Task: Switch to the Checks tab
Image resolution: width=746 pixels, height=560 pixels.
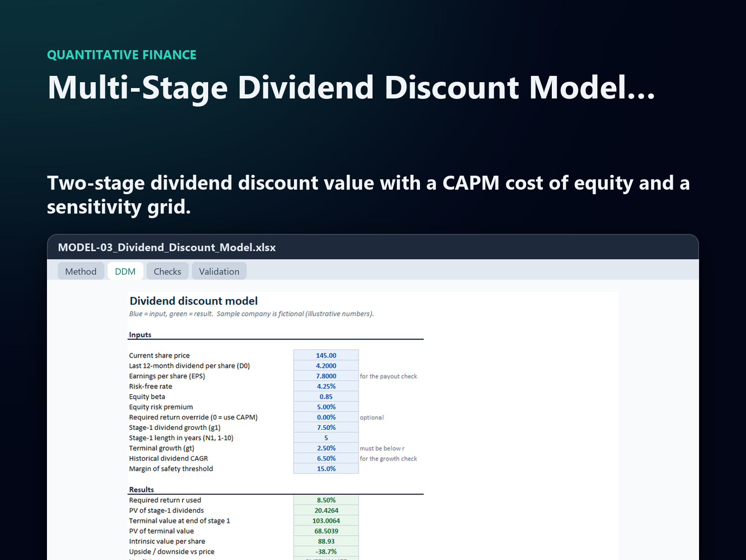Action: tap(167, 271)
